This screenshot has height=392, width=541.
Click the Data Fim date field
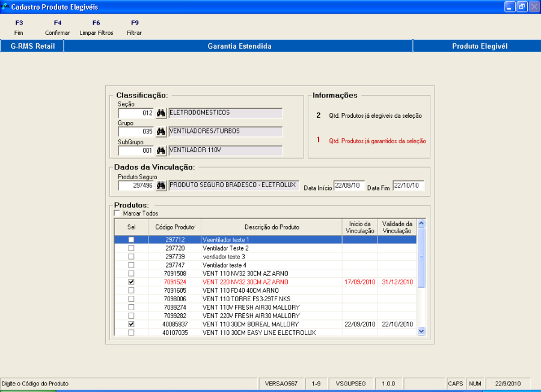[x=408, y=185]
